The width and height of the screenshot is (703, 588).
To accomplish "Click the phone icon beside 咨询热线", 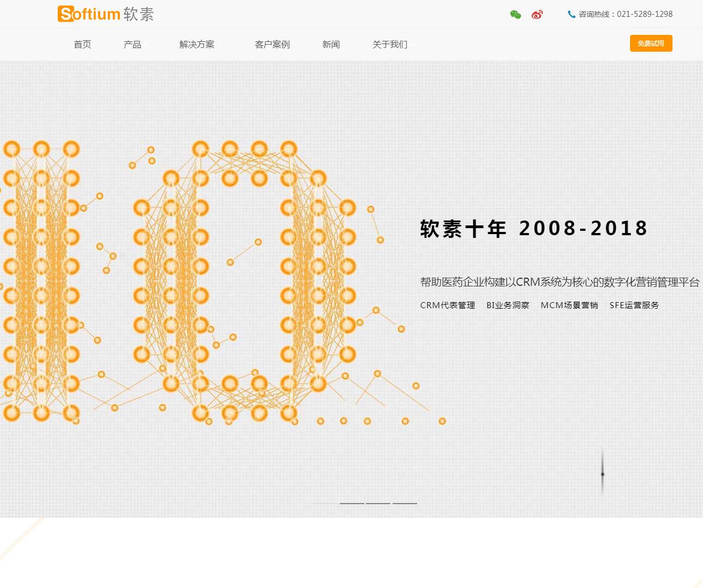I will [571, 15].
